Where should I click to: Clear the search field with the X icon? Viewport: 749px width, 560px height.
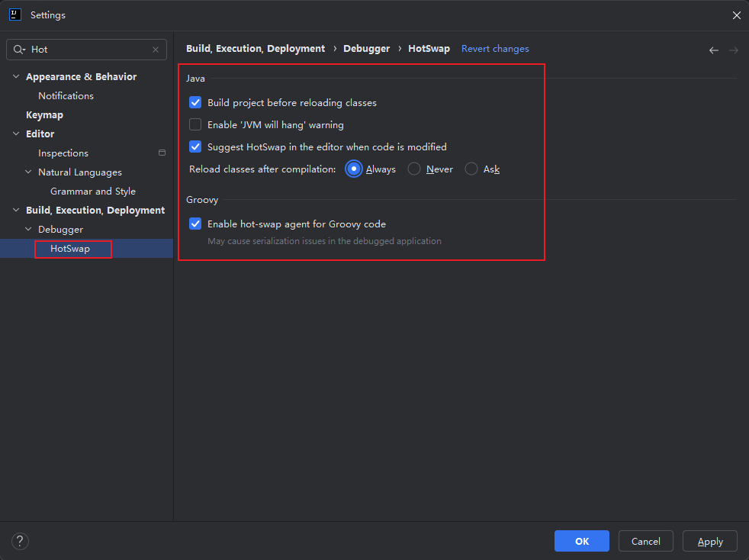click(156, 50)
